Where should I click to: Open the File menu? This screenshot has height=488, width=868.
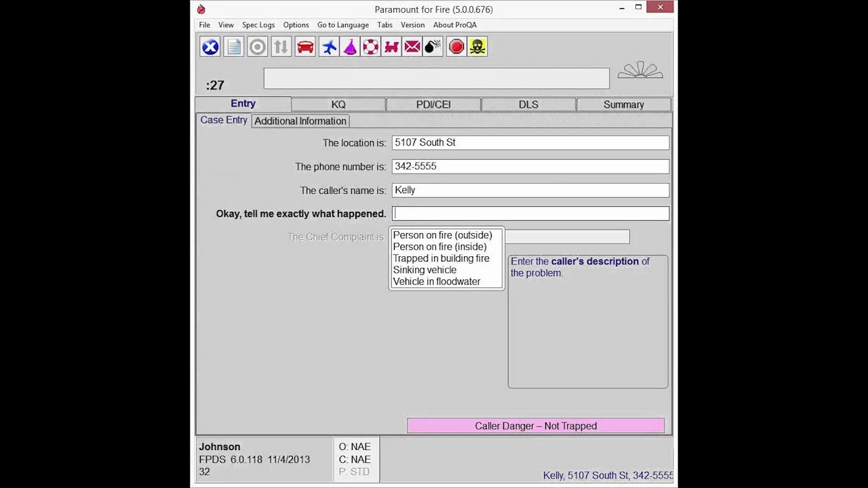point(204,25)
